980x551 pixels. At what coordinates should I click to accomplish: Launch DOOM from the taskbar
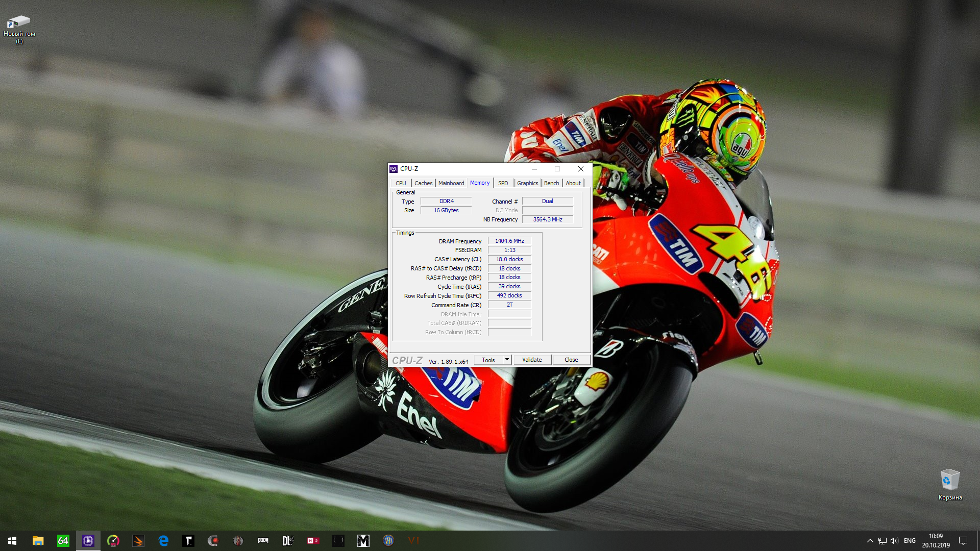(263, 541)
